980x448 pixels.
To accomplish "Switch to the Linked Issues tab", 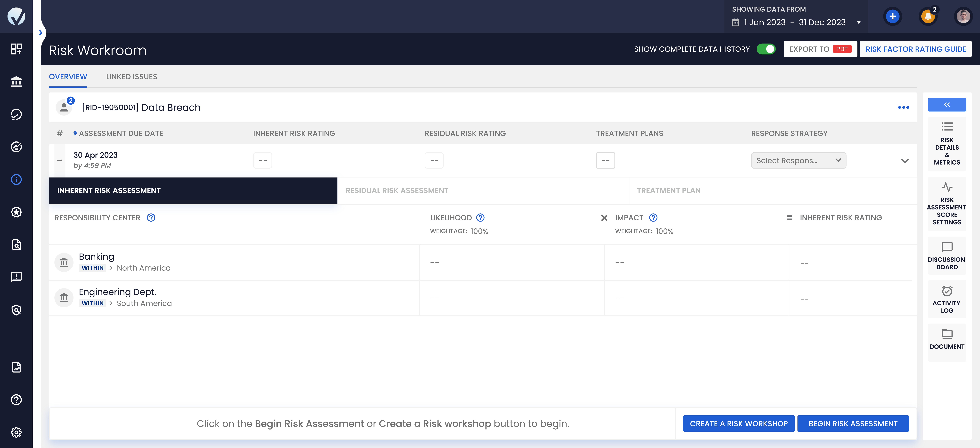I will pos(132,77).
